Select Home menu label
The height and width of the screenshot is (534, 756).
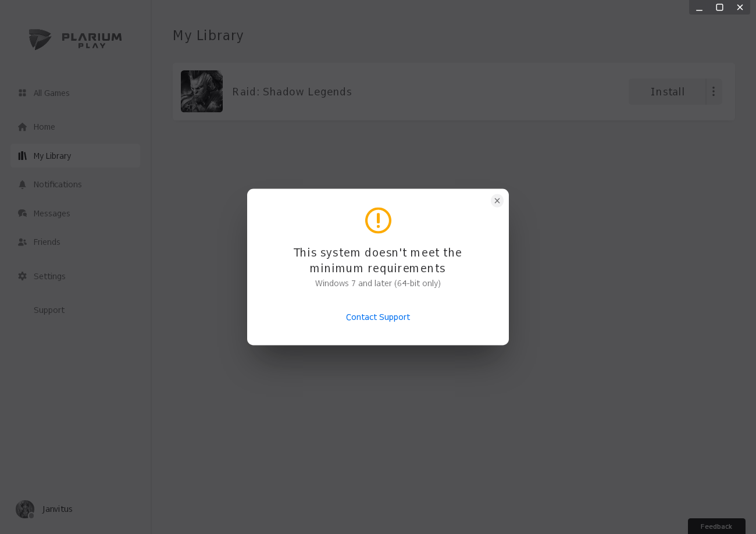click(x=44, y=127)
